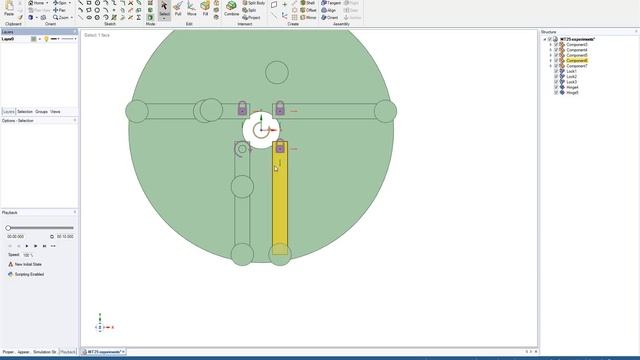Image resolution: width=640 pixels, height=360 pixels.
Task: Open the Layers panel tab
Action: click(8, 111)
